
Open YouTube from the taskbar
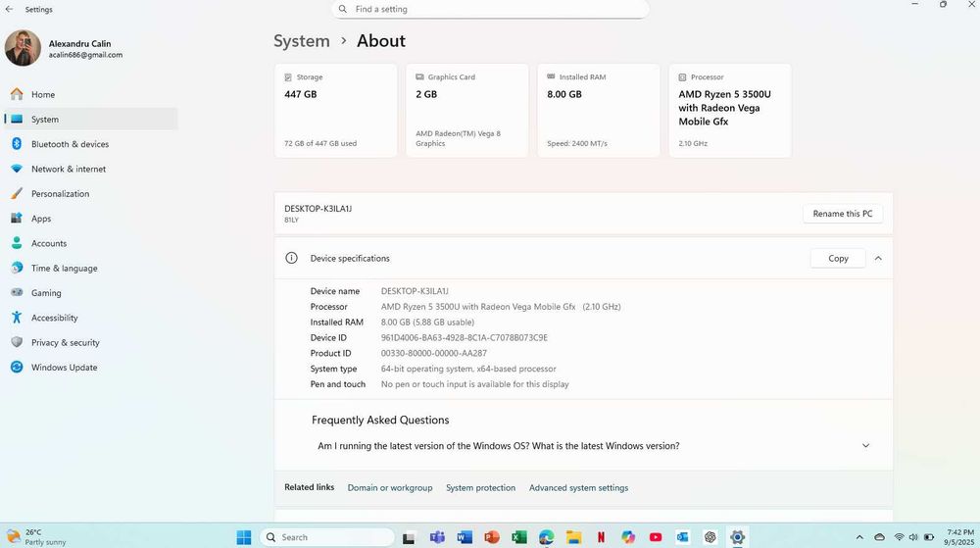[x=656, y=537]
